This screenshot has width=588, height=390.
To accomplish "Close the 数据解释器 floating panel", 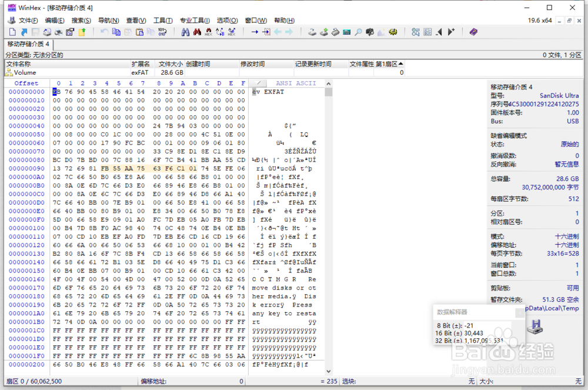I will click(x=520, y=312).
